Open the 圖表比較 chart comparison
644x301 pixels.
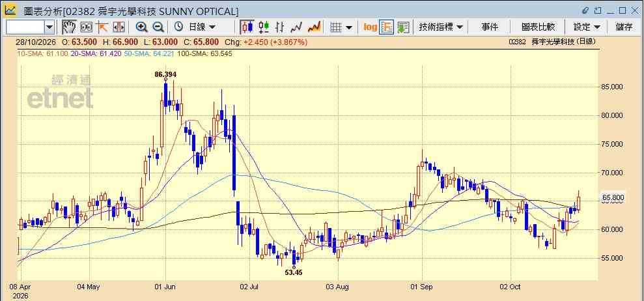click(538, 27)
